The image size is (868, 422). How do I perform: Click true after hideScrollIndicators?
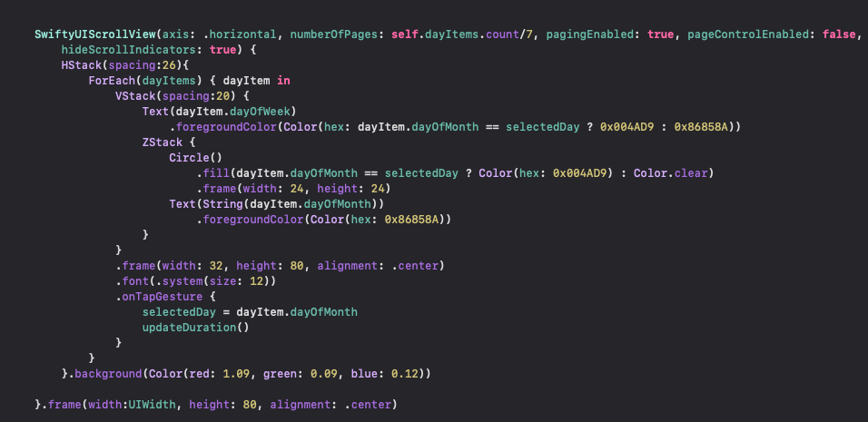223,50
